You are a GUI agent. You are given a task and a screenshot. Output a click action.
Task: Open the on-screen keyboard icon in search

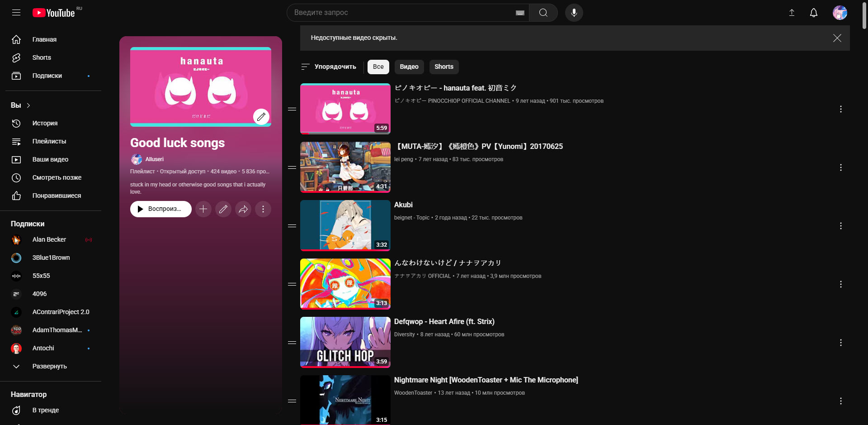pyautogui.click(x=520, y=13)
